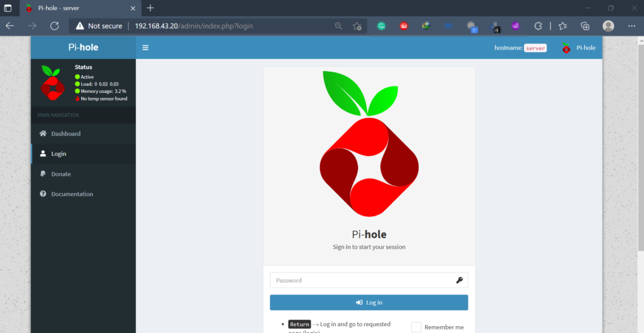Click the teal extension icon in toolbar
The width and height of the screenshot is (644, 333).
point(382,26)
